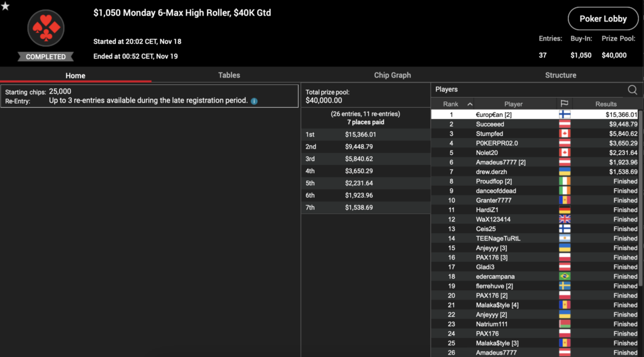Click the re-entry info icon
The height and width of the screenshot is (357, 644).
[254, 101]
